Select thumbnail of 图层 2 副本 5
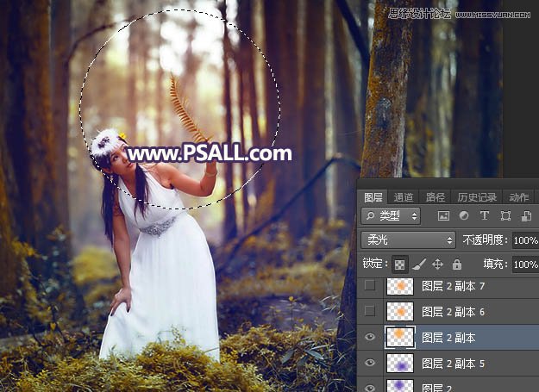Image resolution: width=539 pixels, height=392 pixels. point(400,364)
